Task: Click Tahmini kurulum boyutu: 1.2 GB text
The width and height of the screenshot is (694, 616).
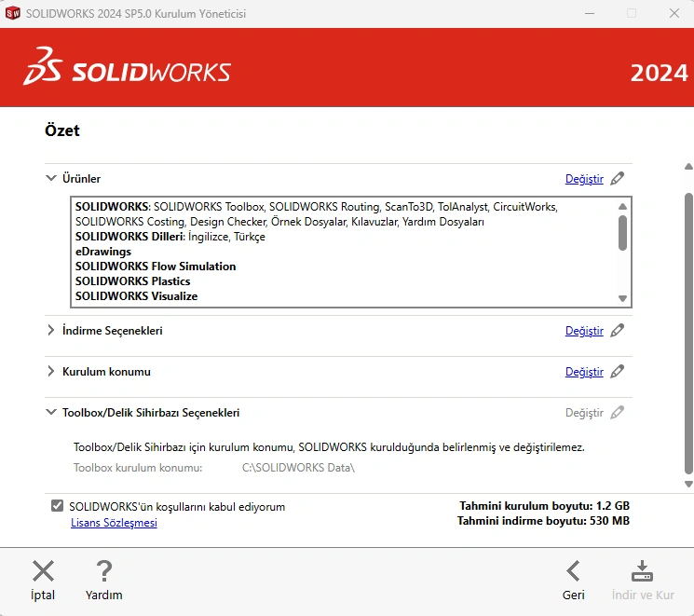Action: click(x=544, y=506)
